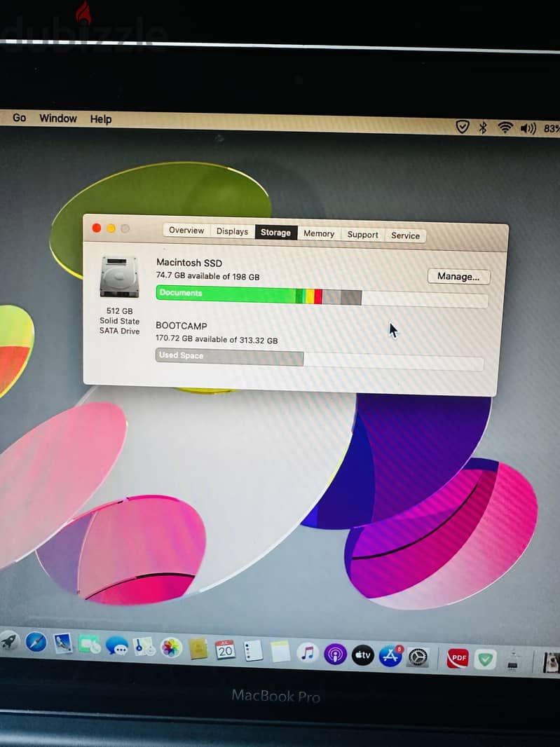Open red PDF app in Dock
The image size is (560, 747).
pyautogui.click(x=457, y=659)
